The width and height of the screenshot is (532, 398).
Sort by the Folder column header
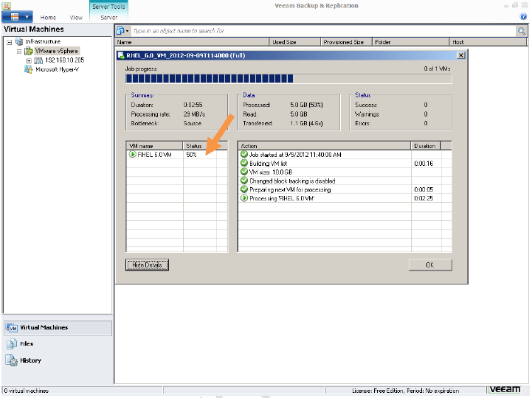tap(410, 42)
